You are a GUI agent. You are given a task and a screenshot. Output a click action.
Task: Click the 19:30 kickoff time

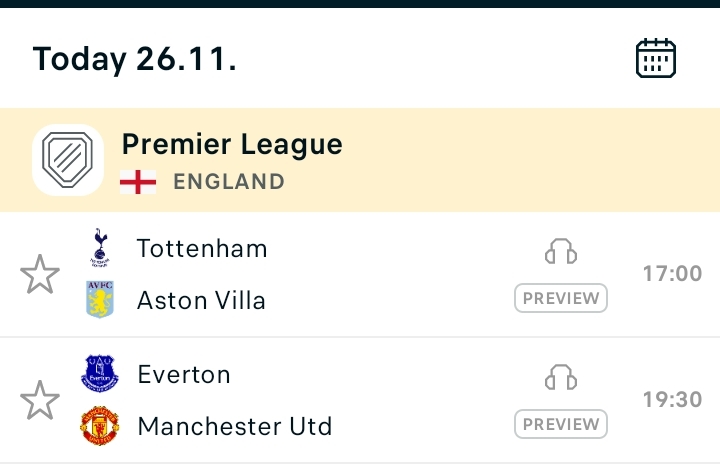point(672,400)
